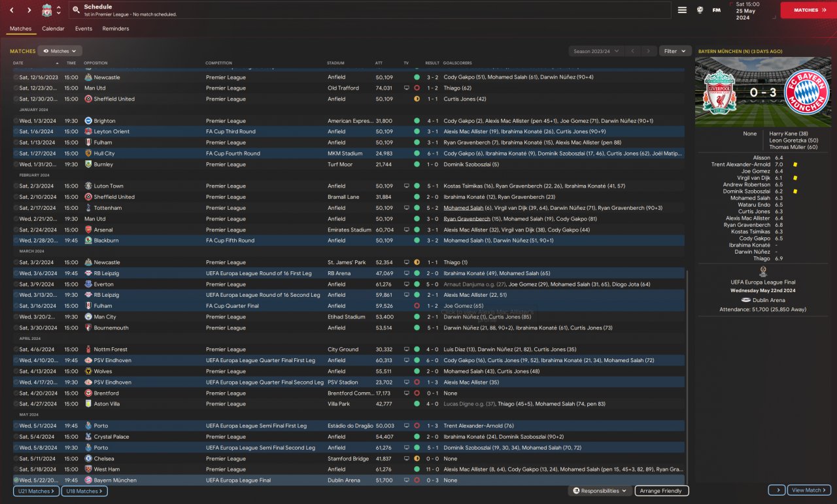
Task: Click Arsenal club badge icon
Action: (x=88, y=229)
